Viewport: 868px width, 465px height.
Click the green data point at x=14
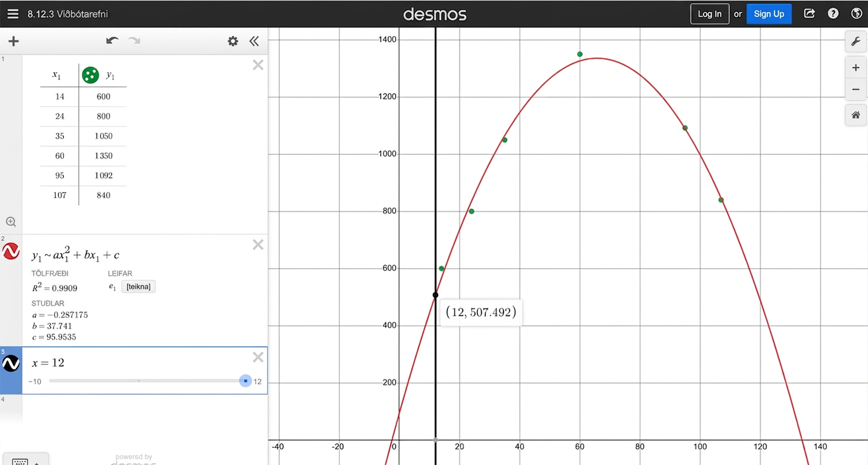pyautogui.click(x=441, y=268)
